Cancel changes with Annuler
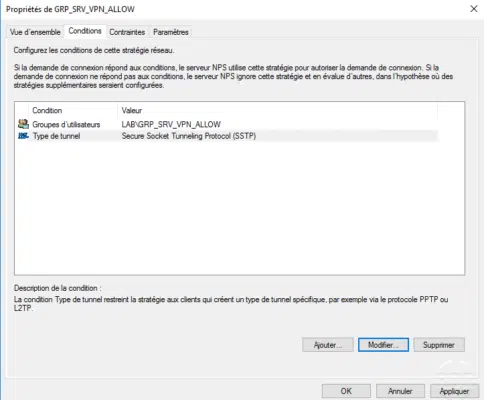This screenshot has height=400, width=484. [x=400, y=391]
